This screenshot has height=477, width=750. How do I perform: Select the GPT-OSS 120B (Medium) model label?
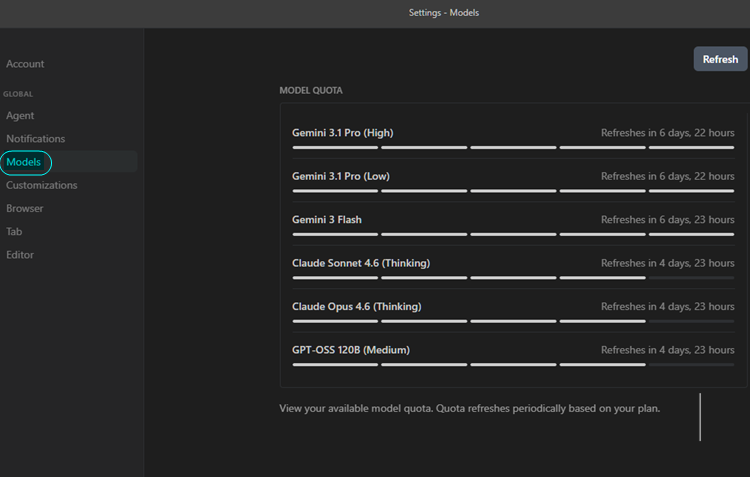pos(351,350)
